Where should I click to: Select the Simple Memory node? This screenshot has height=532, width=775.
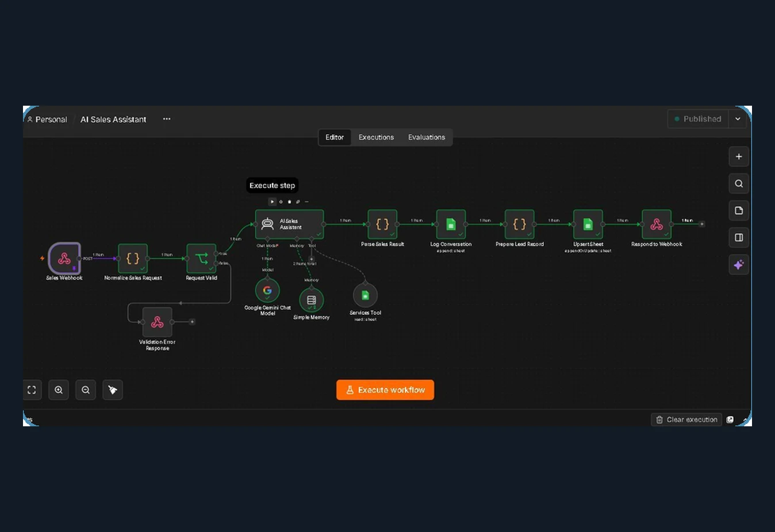[x=312, y=300]
